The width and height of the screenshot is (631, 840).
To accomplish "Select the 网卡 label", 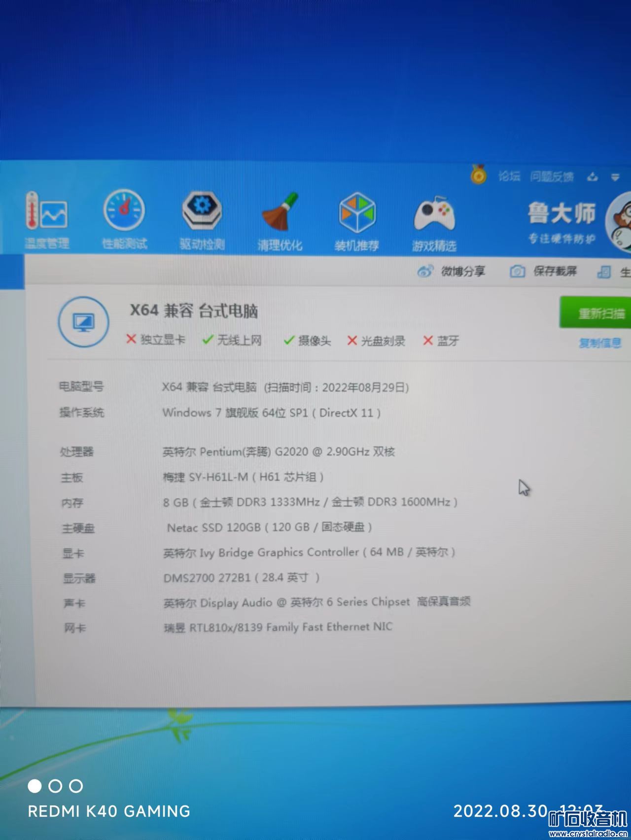I will point(75,628).
